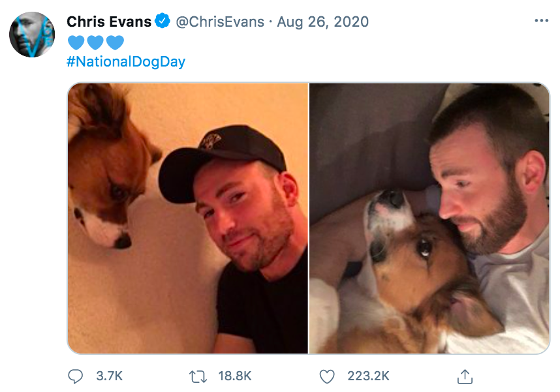Viewport: 560px width, 392px height.
Task: Open the #NationalDogDay hashtag link
Action: tap(126, 62)
